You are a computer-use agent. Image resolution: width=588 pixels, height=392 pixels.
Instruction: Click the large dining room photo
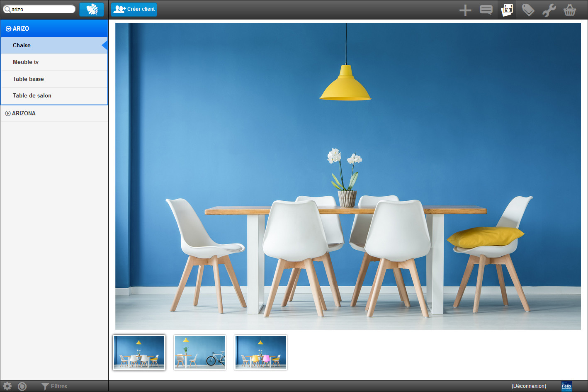pyautogui.click(x=348, y=176)
